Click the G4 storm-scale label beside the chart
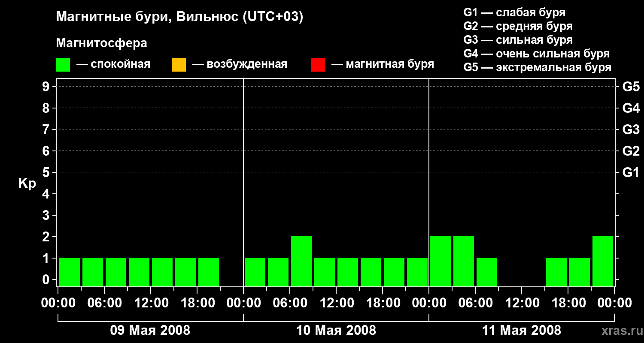The width and height of the screenshot is (644, 343). coord(631,108)
